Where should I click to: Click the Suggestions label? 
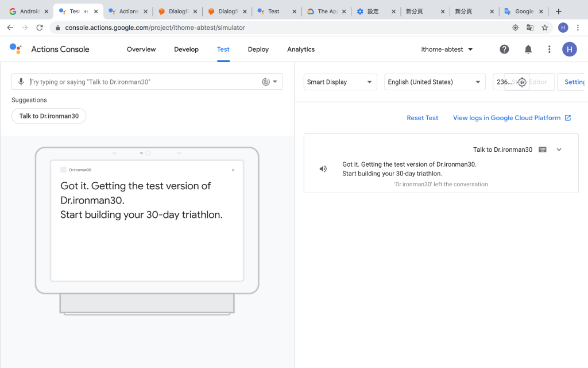click(x=29, y=100)
